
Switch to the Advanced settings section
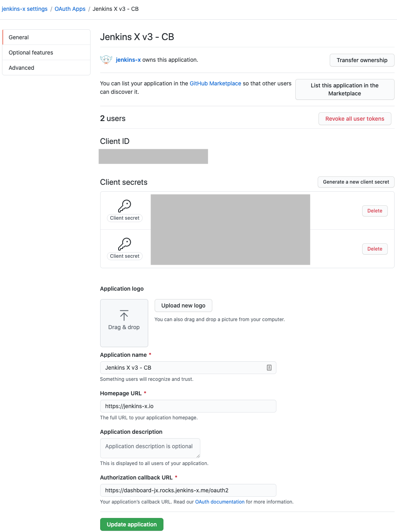pos(21,67)
